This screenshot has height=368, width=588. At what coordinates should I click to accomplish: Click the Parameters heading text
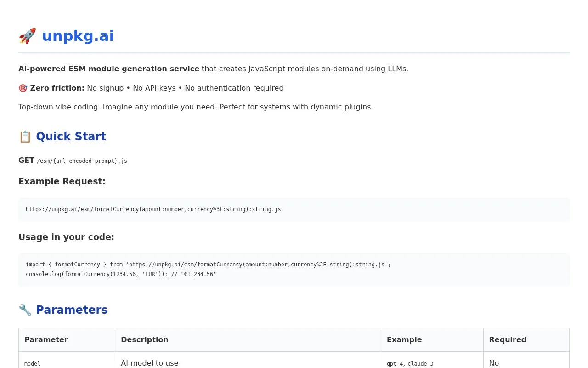[x=72, y=310]
